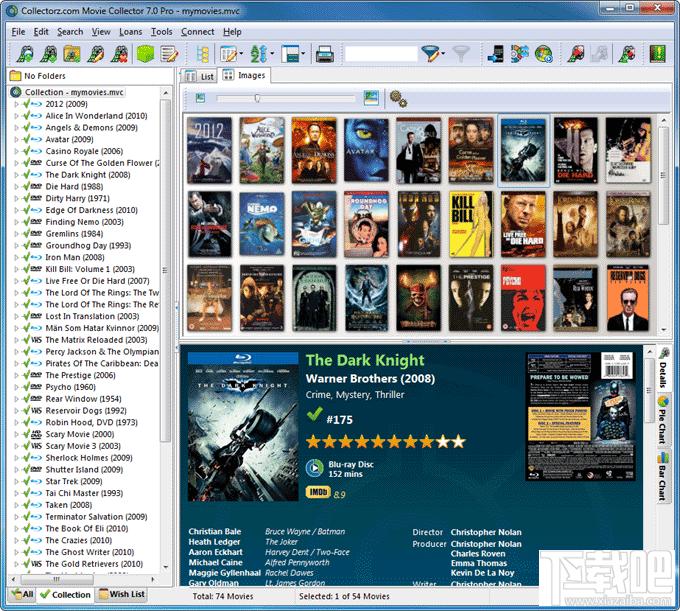The image size is (680, 611).
Task: Open the Loans menu
Action: point(131,32)
